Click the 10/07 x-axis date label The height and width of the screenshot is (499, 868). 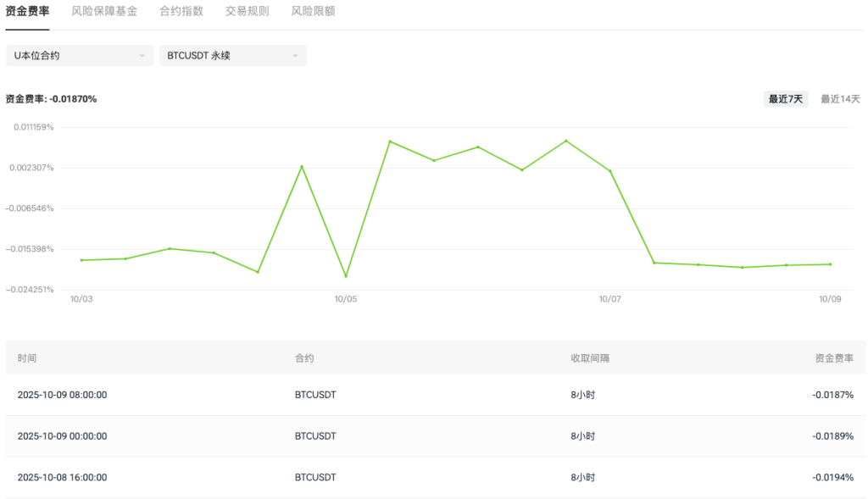(x=609, y=299)
